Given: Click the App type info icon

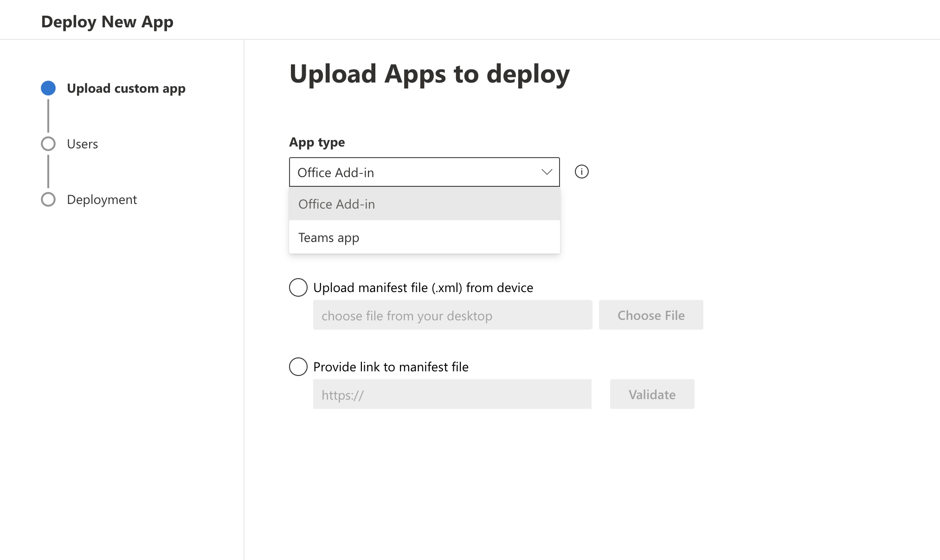Looking at the screenshot, I should coord(581,172).
